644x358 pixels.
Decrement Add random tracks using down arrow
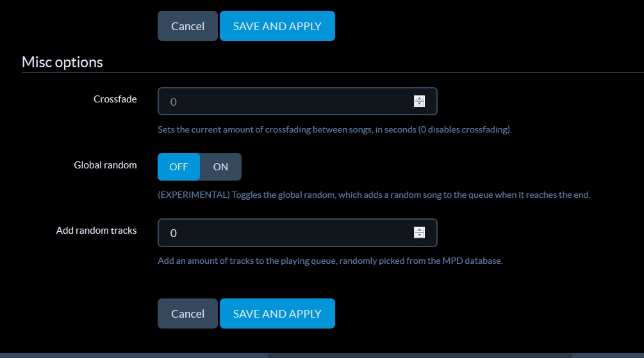(x=419, y=235)
